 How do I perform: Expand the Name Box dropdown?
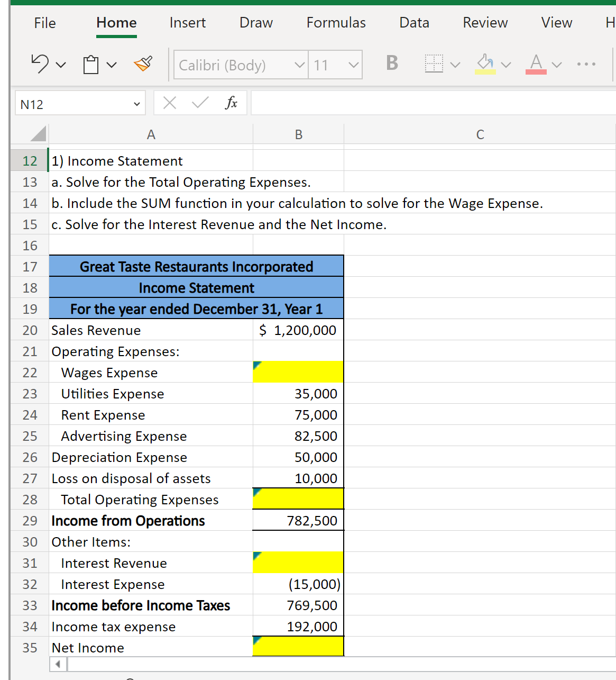[x=136, y=103]
